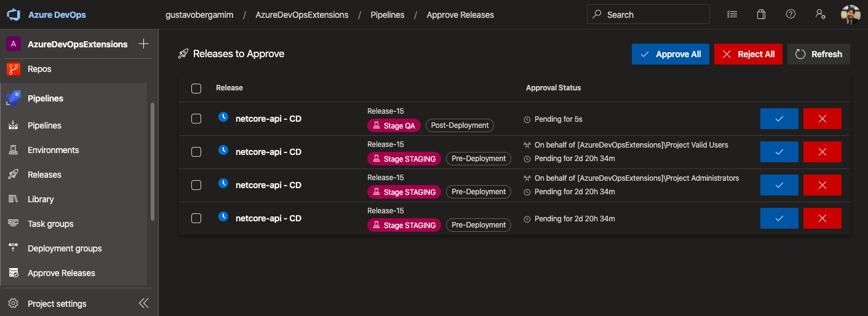Click the Approve All button
The image size is (868, 316).
670,54
